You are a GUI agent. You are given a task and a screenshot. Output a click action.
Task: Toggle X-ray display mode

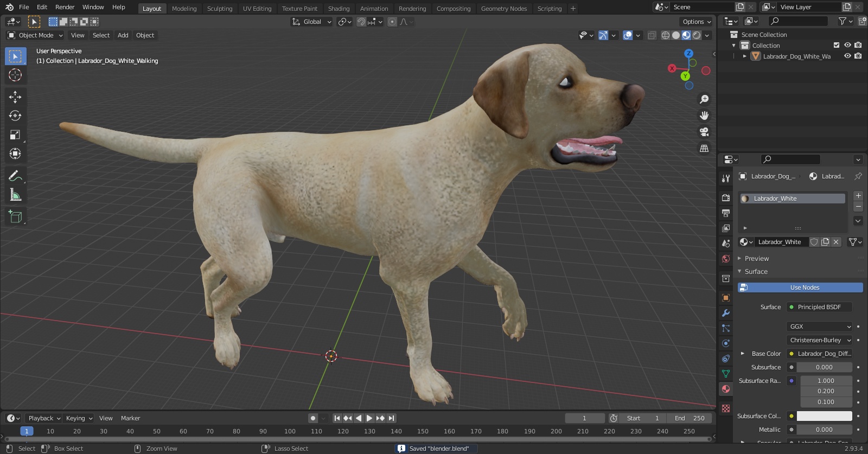click(652, 35)
